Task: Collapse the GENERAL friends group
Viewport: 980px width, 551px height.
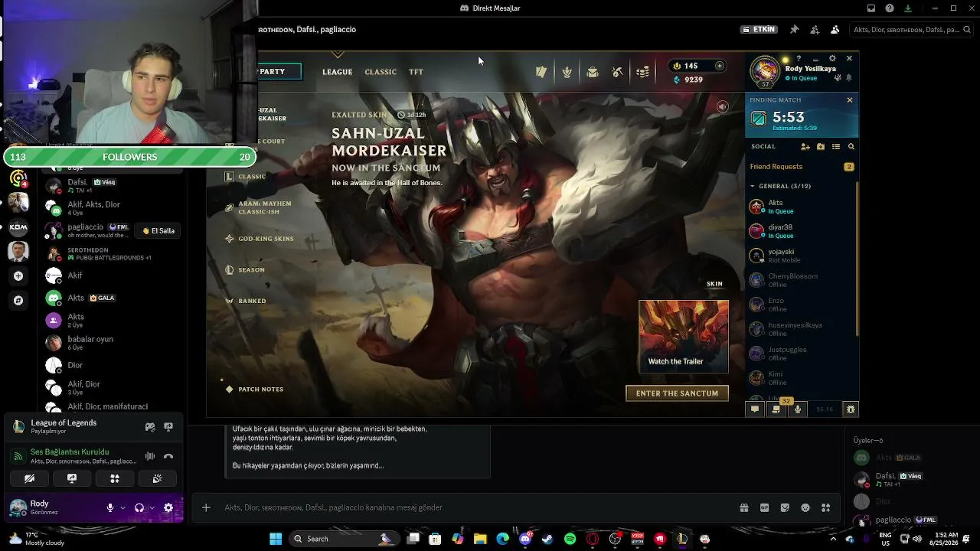Action: click(x=752, y=186)
